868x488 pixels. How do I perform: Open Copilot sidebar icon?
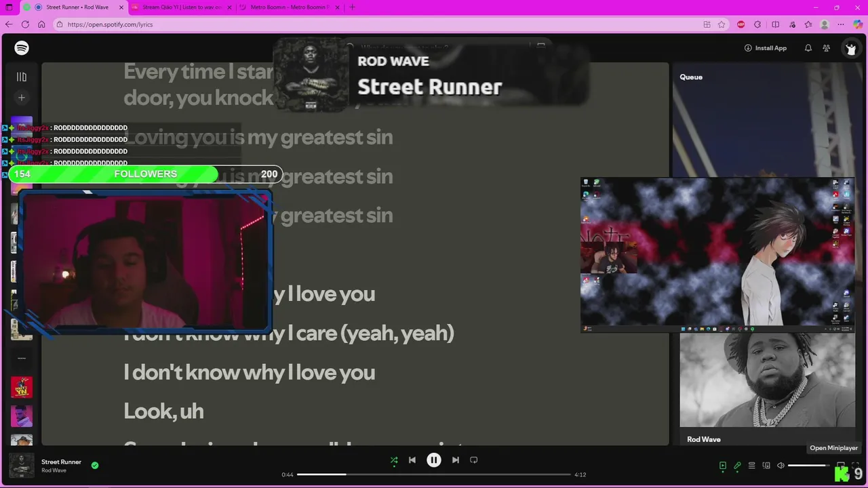tap(859, 24)
